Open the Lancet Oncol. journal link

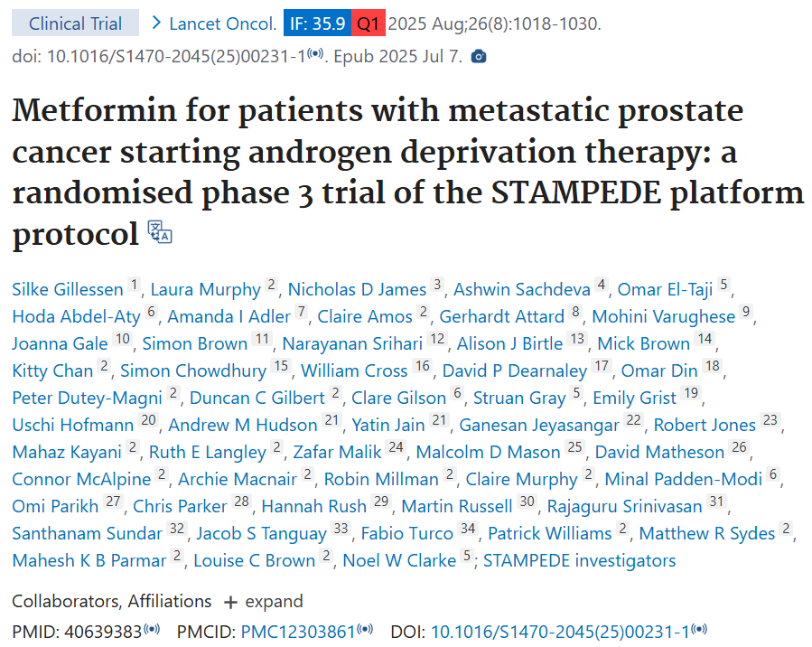(223, 23)
